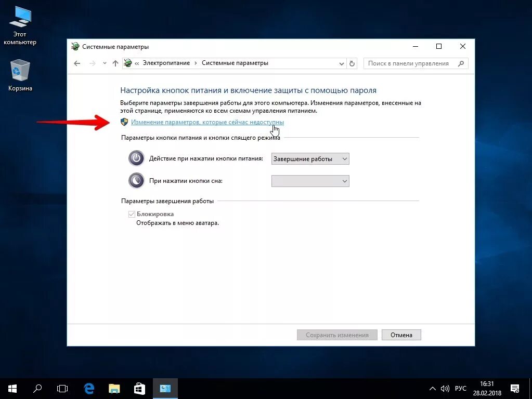Open the volume speaker tray icon
This screenshot has height=399, width=532.
tap(445, 389)
